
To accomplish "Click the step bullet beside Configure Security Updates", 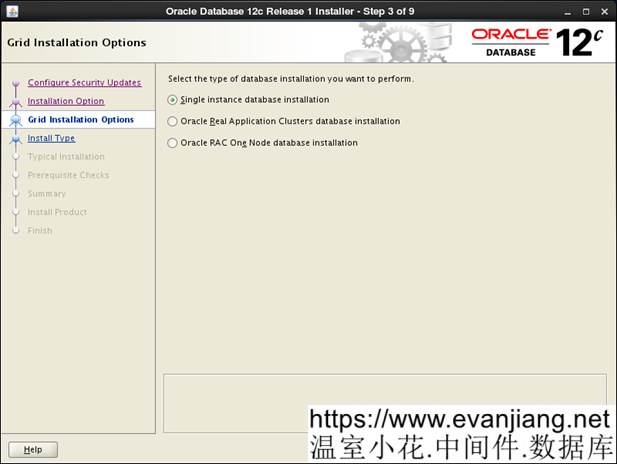I will [15, 83].
